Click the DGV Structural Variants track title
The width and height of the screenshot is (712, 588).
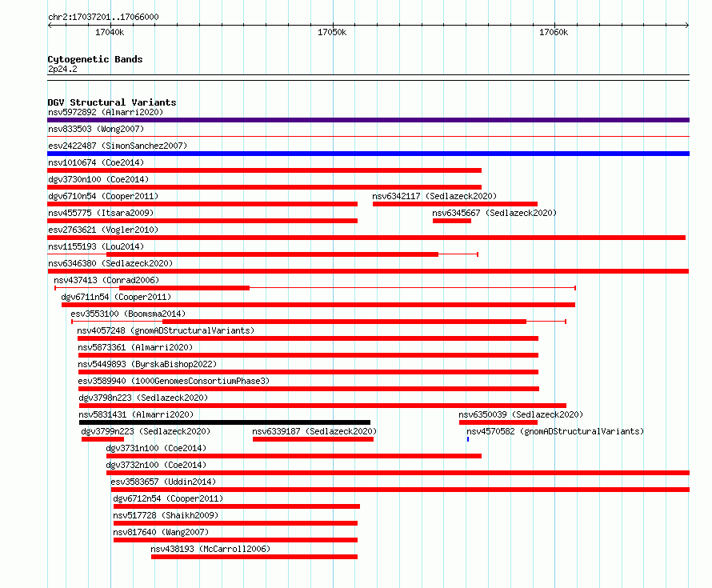[112, 102]
